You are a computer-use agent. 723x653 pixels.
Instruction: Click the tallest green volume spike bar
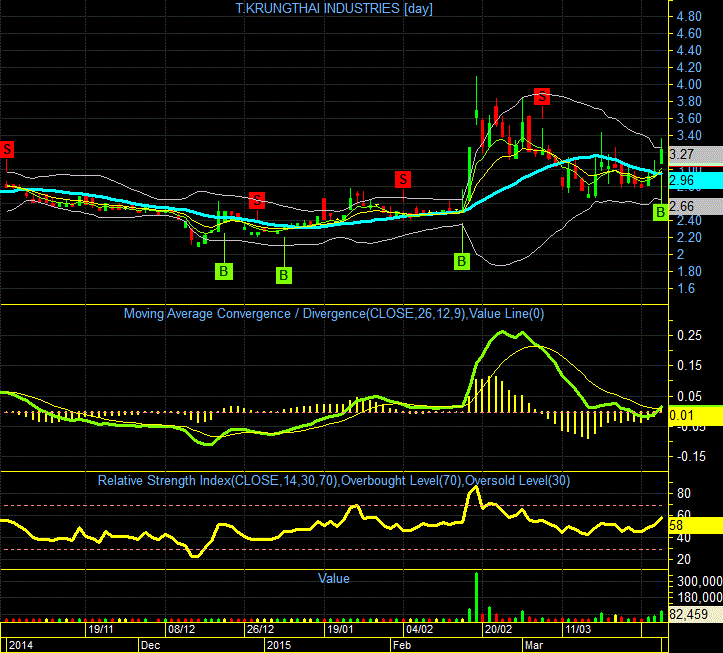pyautogui.click(x=476, y=597)
